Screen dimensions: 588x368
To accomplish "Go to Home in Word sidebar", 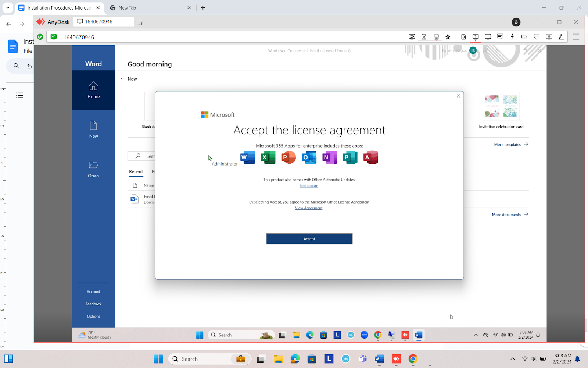I will [93, 90].
